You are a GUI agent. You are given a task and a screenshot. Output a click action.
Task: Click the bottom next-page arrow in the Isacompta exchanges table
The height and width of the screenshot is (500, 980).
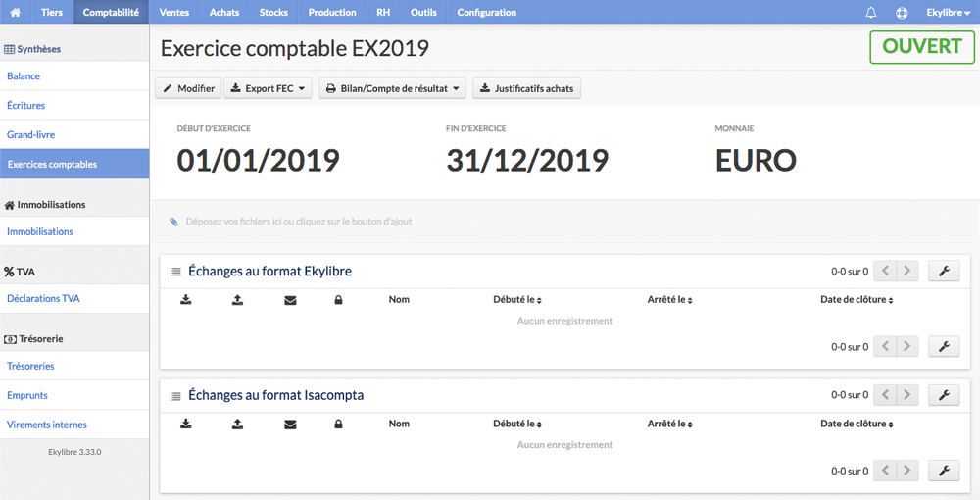click(x=906, y=471)
